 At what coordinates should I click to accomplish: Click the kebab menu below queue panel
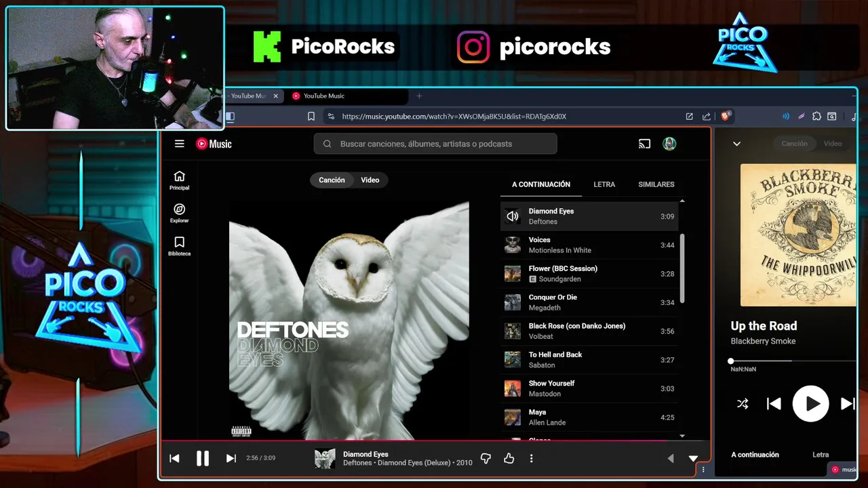(703, 469)
